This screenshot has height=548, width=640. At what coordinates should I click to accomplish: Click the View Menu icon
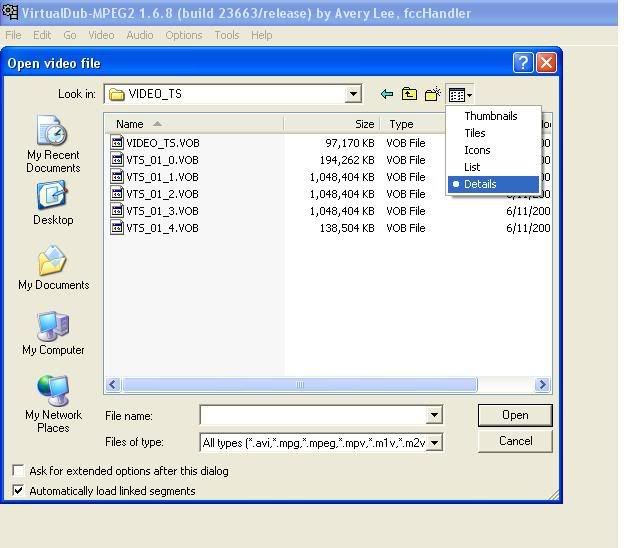point(460,95)
